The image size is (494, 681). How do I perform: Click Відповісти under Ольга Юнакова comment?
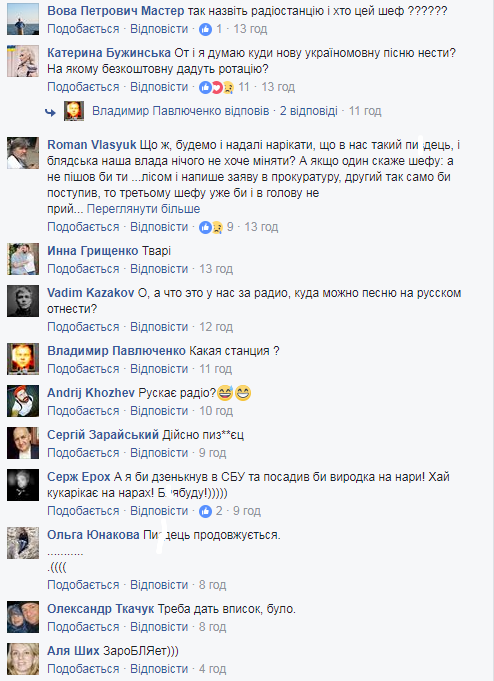pyautogui.click(x=159, y=585)
